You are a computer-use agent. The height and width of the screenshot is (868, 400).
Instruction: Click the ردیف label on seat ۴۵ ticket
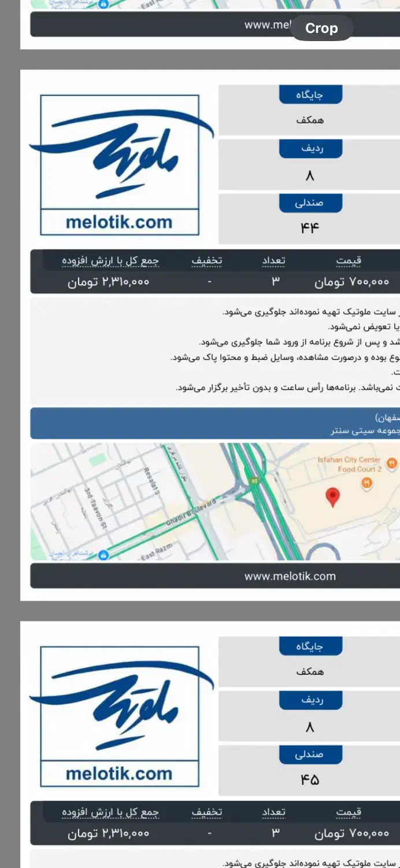coord(311,700)
